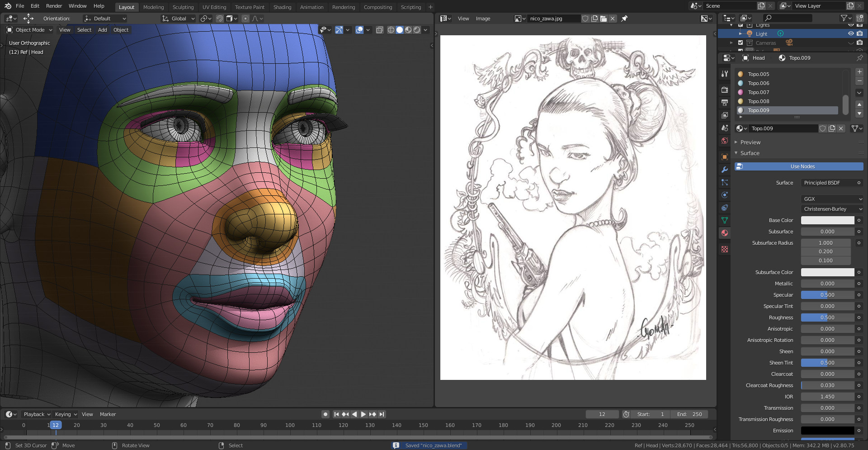The width and height of the screenshot is (868, 450).
Task: Move material slot down
Action: pos(859,114)
